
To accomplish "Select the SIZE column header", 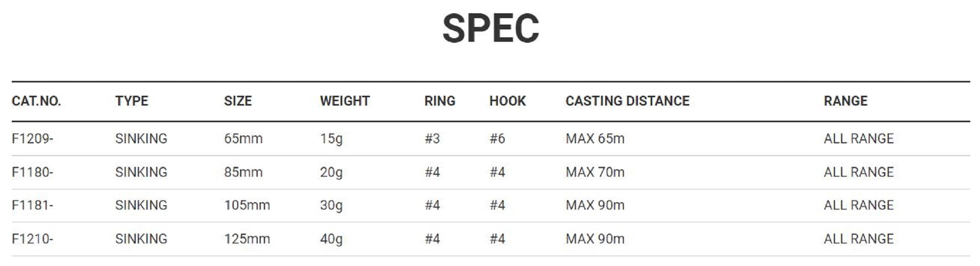I will [x=238, y=101].
